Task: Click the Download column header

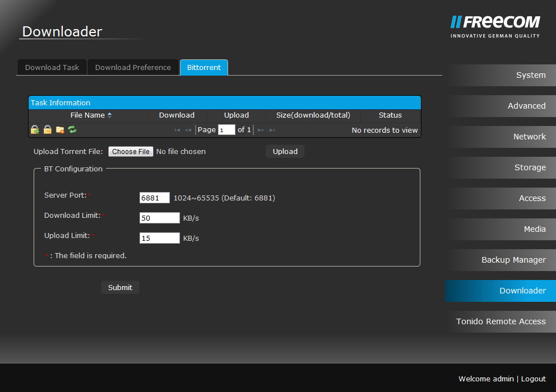Action: pos(177,115)
